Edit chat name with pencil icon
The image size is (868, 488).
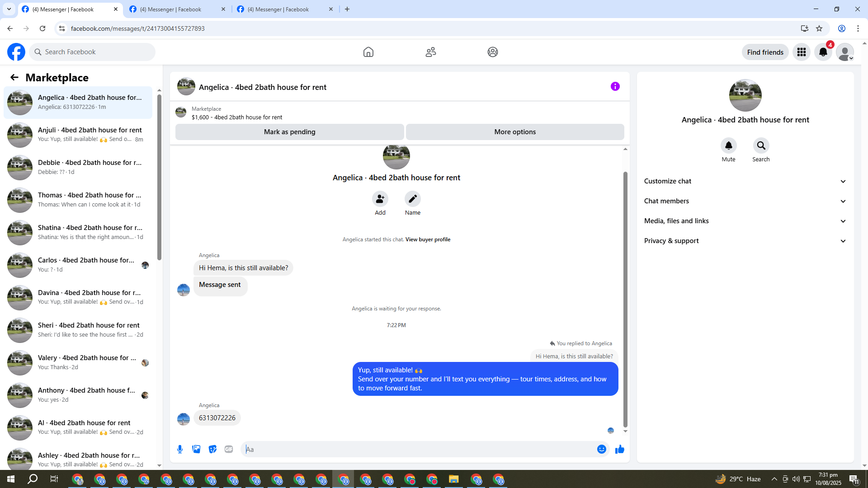coord(412,199)
